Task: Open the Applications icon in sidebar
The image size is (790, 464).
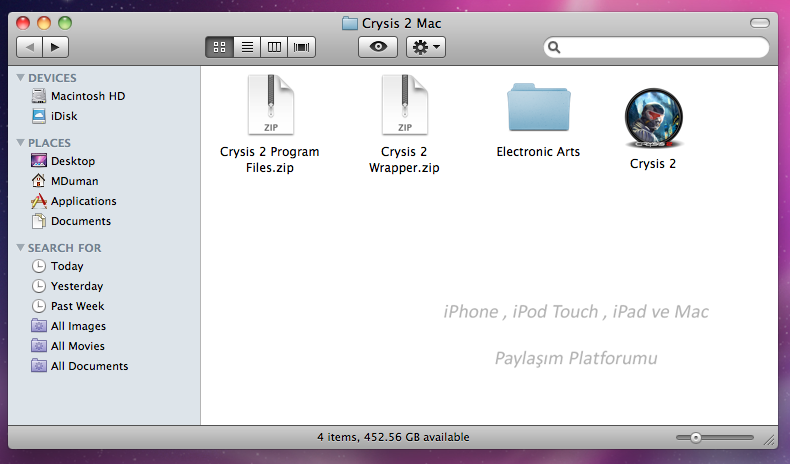Action: click(39, 201)
